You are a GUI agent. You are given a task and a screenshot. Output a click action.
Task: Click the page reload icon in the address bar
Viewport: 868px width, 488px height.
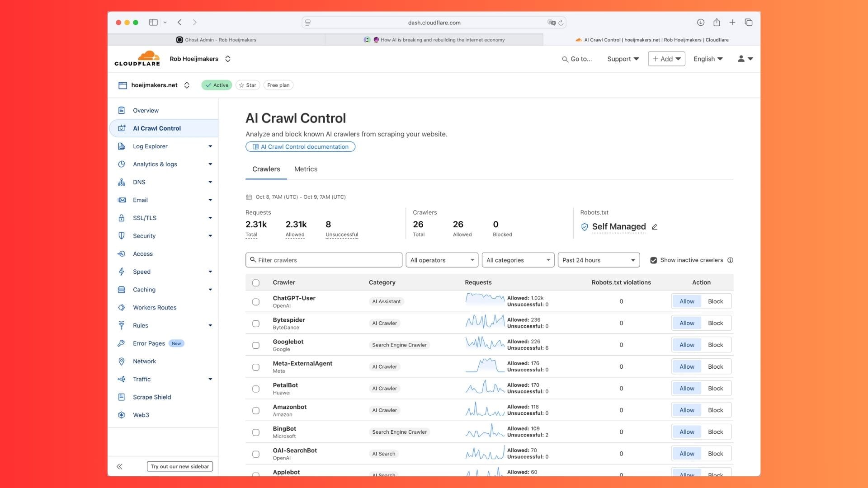click(x=561, y=23)
